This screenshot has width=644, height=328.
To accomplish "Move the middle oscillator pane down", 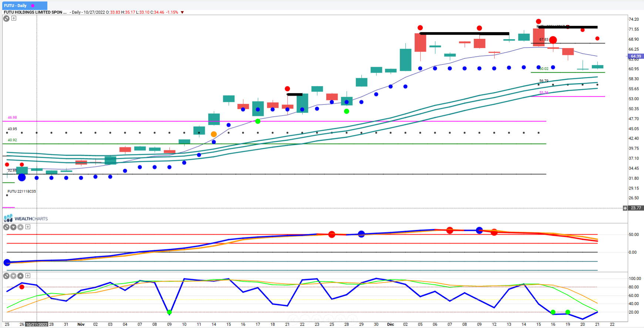I will (x=13, y=227).
